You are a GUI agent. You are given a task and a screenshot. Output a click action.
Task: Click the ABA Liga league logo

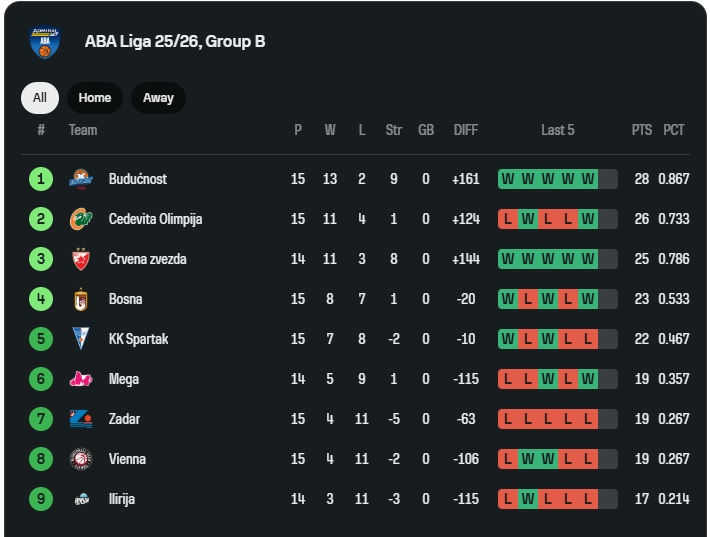45,42
